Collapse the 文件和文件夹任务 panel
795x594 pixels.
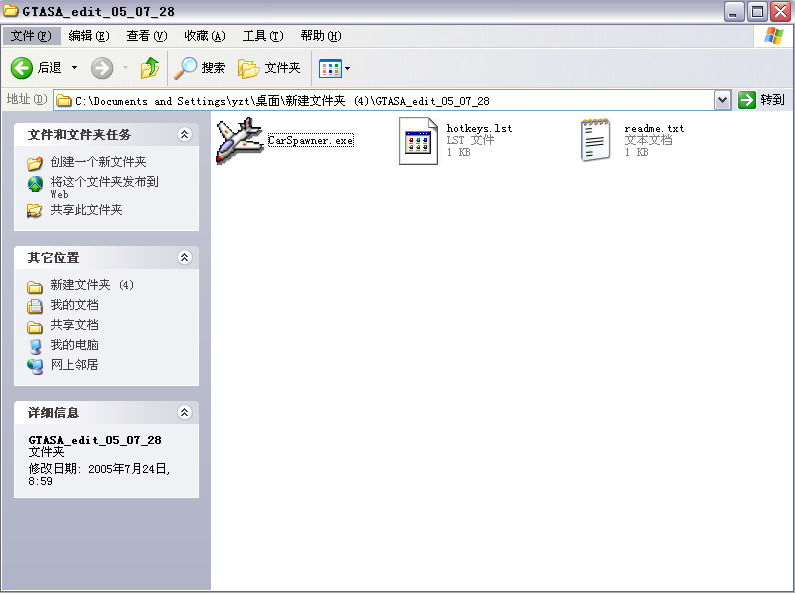click(184, 134)
